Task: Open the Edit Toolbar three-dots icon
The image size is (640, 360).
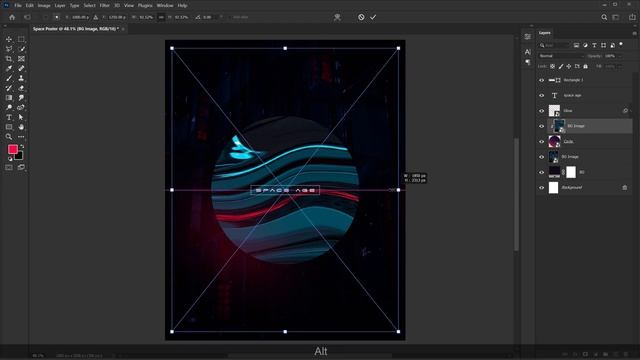Action: click(21, 137)
